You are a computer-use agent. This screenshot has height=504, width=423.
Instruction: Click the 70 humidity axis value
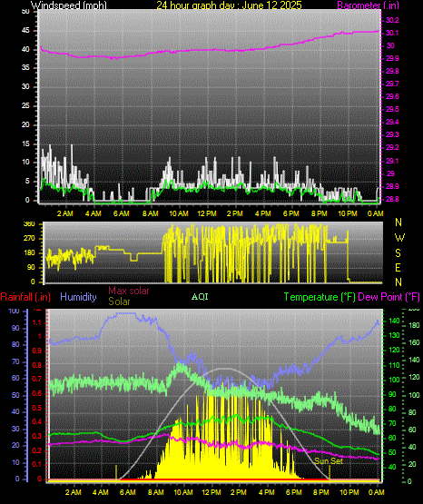[x=15, y=362]
